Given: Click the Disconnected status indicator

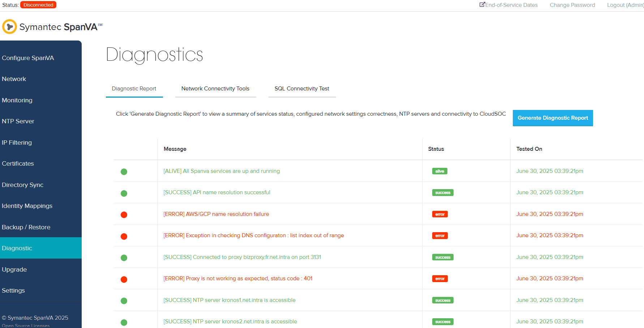Looking at the screenshot, I should [38, 5].
